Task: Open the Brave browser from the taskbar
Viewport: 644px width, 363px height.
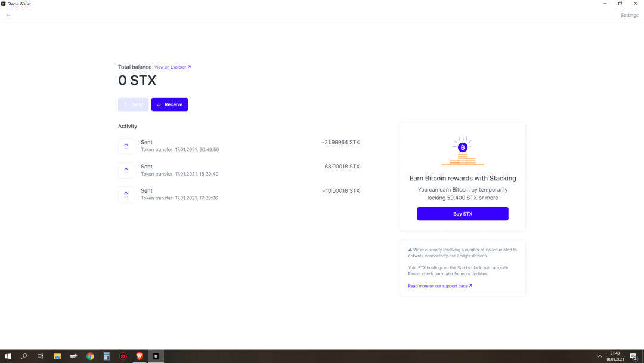Action: 140,356
